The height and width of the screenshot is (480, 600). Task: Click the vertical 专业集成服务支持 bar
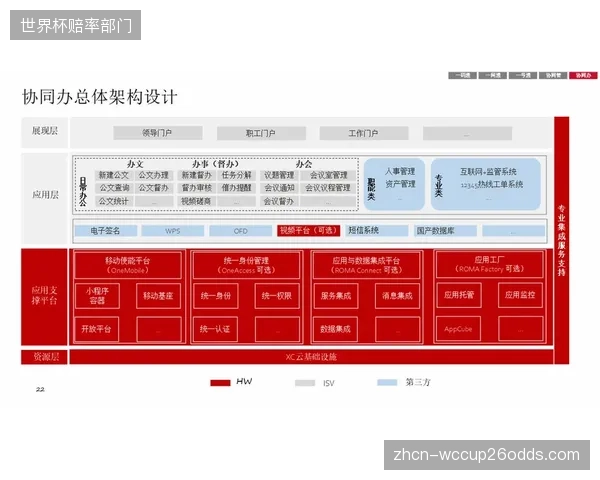(x=562, y=240)
